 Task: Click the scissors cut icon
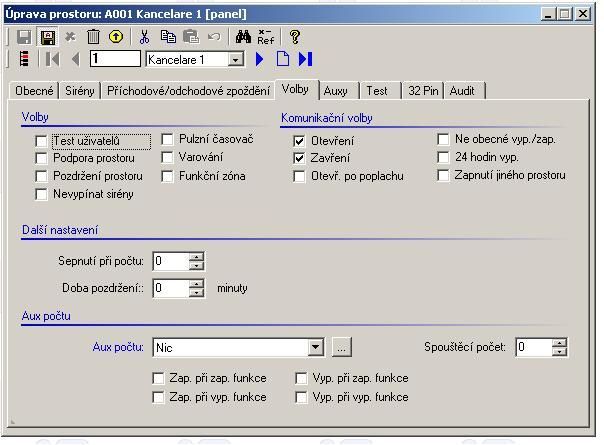coord(144,37)
